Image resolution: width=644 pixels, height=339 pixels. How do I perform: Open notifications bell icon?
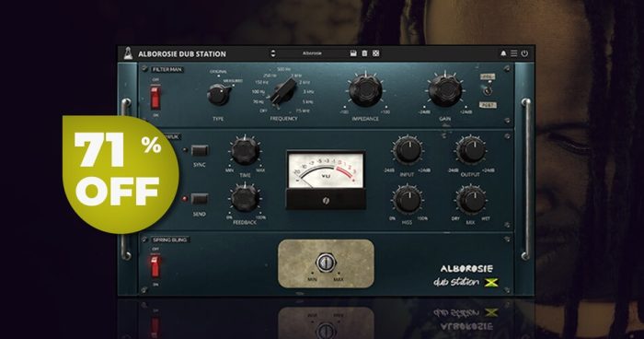[x=502, y=53]
